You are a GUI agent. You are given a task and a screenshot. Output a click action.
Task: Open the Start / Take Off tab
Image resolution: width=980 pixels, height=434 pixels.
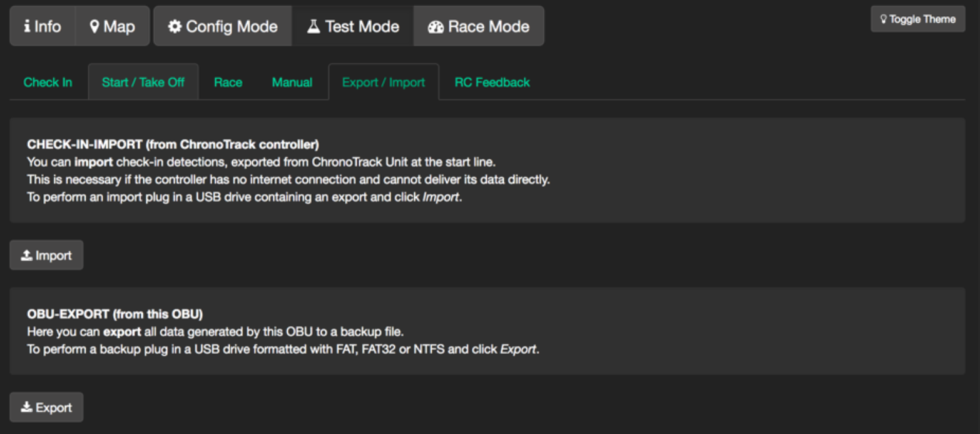click(143, 82)
